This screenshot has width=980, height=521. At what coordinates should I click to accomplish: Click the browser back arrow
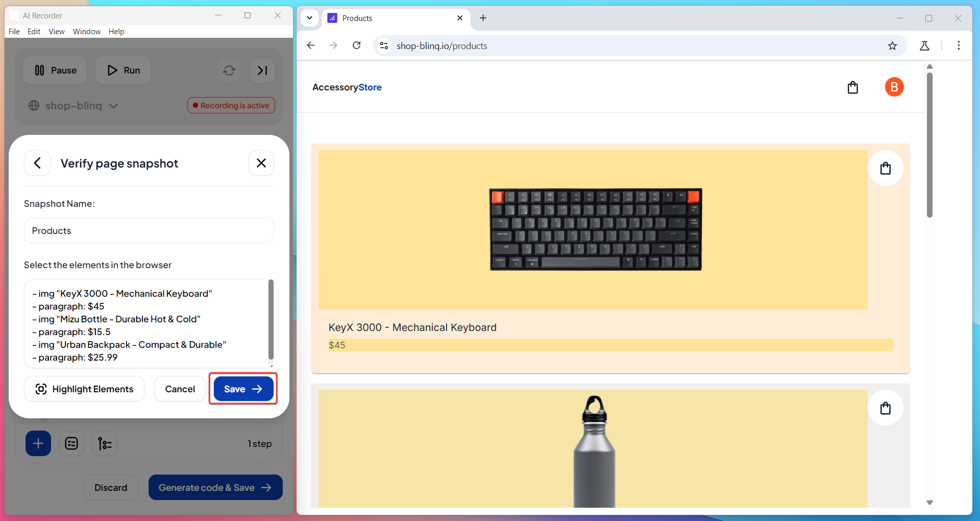coord(310,45)
